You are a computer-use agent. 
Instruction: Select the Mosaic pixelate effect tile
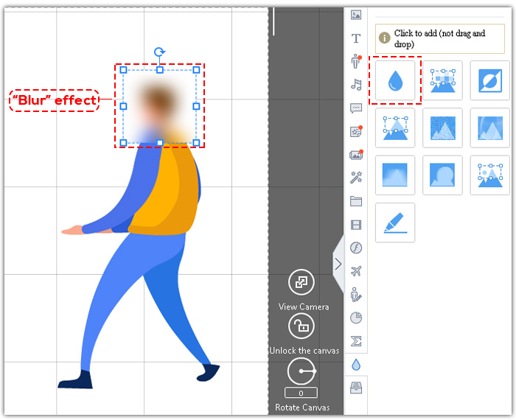(x=442, y=80)
